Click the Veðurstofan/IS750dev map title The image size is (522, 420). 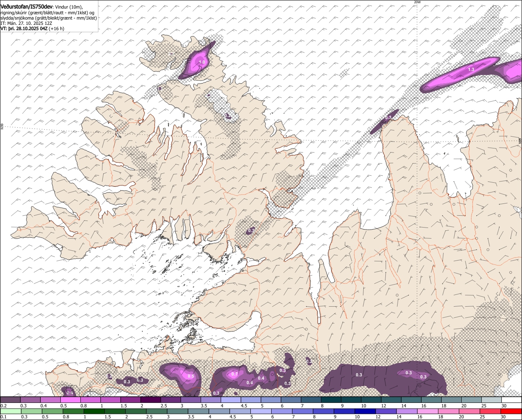coord(26,7)
